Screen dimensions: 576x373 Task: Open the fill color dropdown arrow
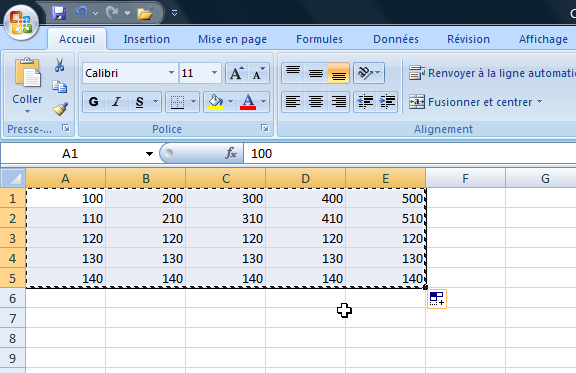tap(230, 102)
